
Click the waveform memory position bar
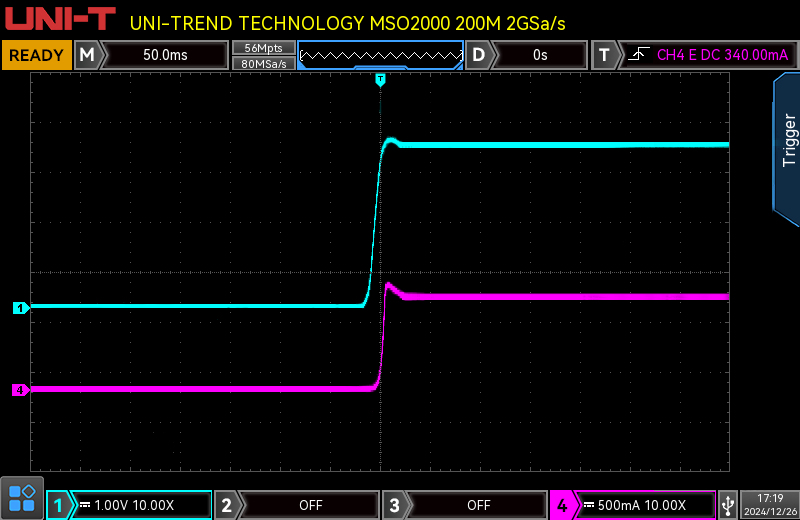(380, 55)
